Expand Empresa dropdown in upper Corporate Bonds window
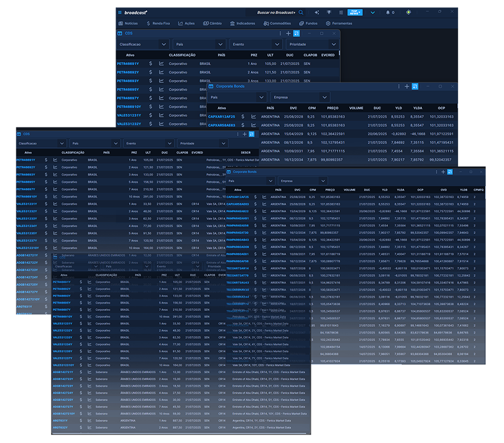 tap(324, 97)
